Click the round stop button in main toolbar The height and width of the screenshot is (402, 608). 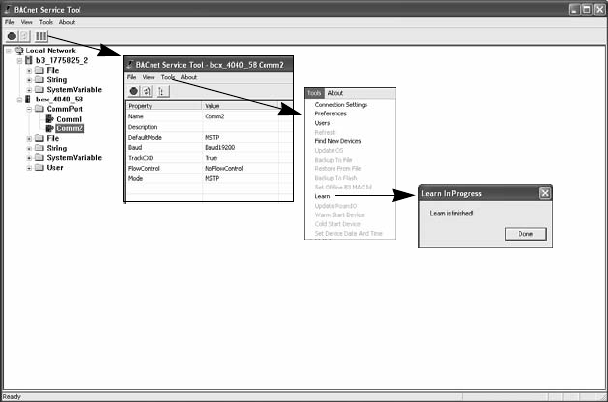[12, 36]
